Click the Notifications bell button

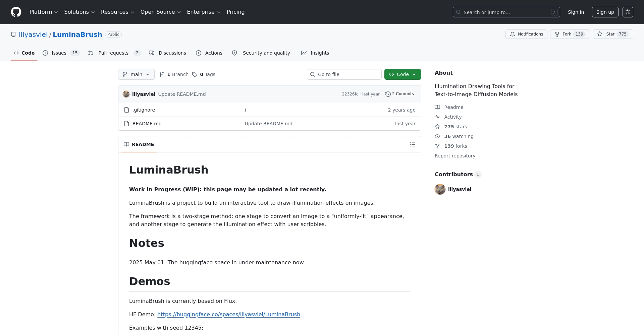coord(526,34)
